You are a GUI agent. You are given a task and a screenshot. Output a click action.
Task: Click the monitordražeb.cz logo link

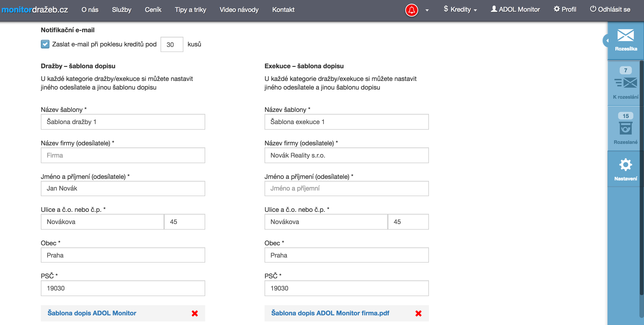(x=35, y=10)
